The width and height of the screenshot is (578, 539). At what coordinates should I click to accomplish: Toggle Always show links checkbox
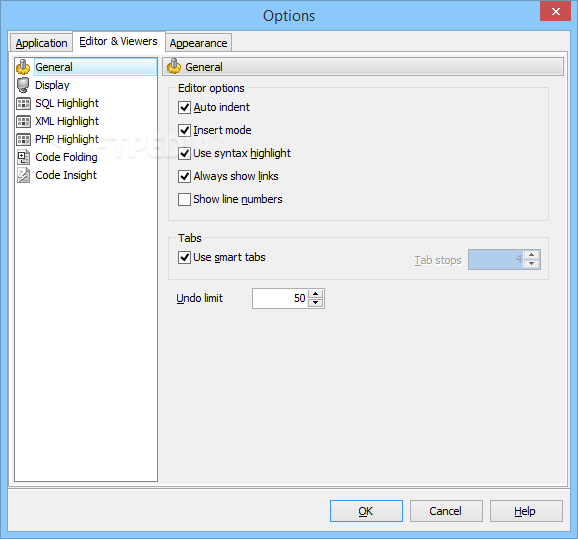click(184, 176)
